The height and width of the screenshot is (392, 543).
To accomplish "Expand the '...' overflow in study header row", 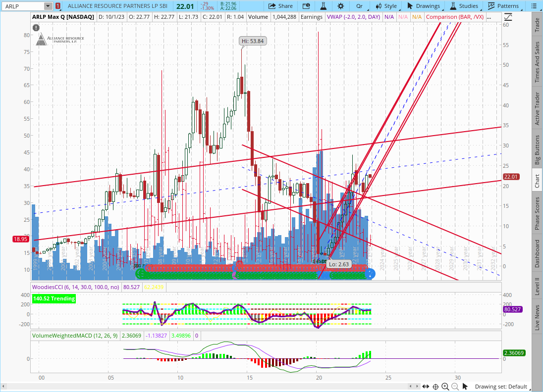I will (x=489, y=17).
